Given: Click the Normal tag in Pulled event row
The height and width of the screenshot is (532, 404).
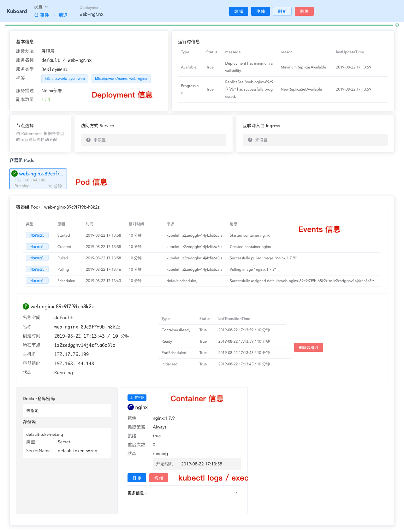Looking at the screenshot, I should click(37, 258).
